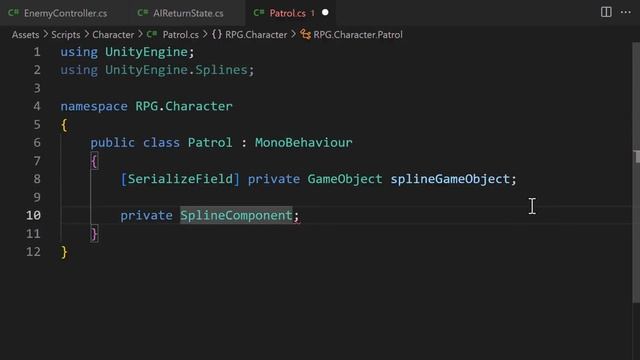
Task: Click the Character folder breadcrumb
Action: tap(113, 35)
